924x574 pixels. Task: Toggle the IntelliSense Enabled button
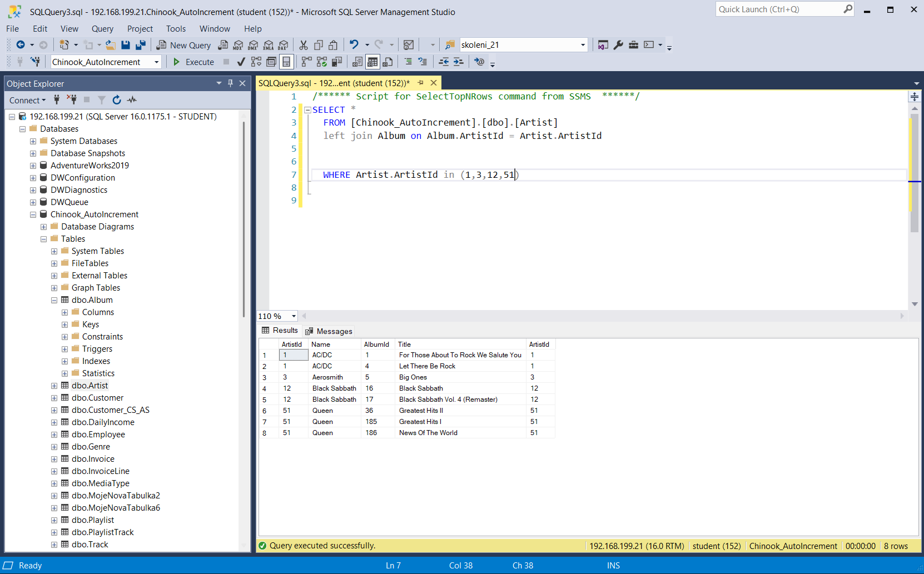[286, 62]
